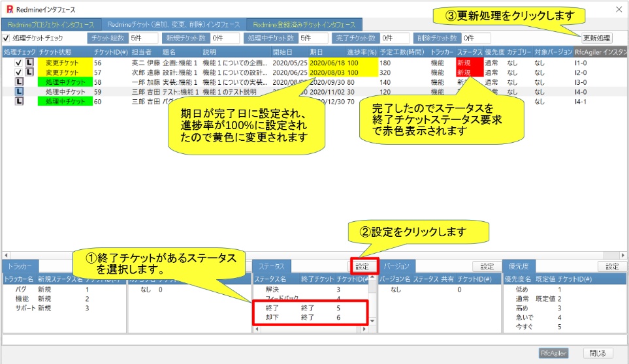The width and height of the screenshot is (629, 364).
Task: Click assignee 英二 伊藤 in ticket 56
Action: [146, 63]
